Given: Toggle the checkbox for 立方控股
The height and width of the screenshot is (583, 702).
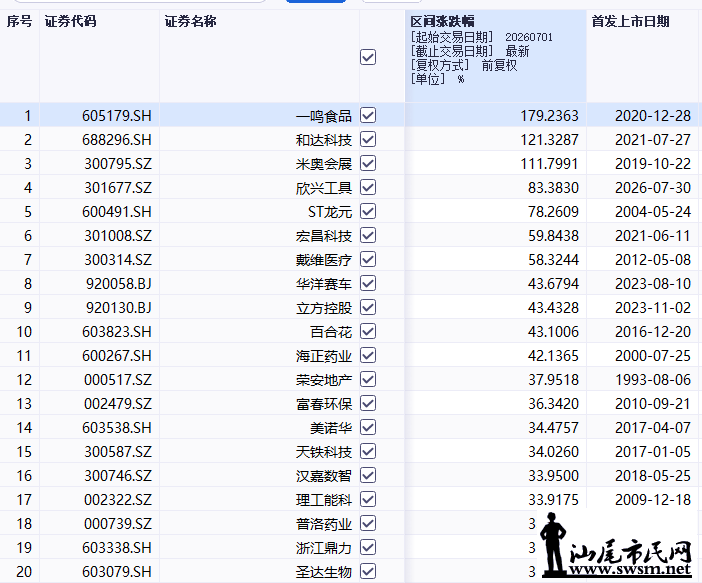Looking at the screenshot, I should pyautogui.click(x=368, y=308).
